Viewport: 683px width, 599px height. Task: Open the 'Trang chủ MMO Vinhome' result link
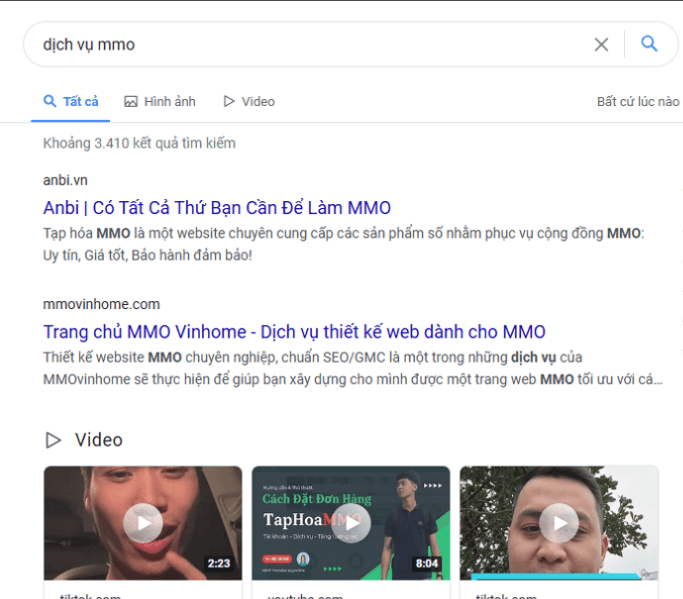click(x=294, y=332)
